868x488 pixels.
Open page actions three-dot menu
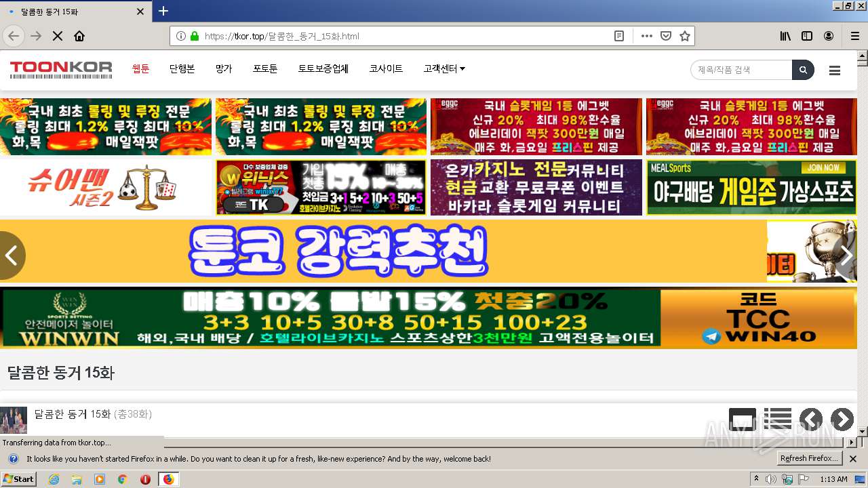click(647, 36)
